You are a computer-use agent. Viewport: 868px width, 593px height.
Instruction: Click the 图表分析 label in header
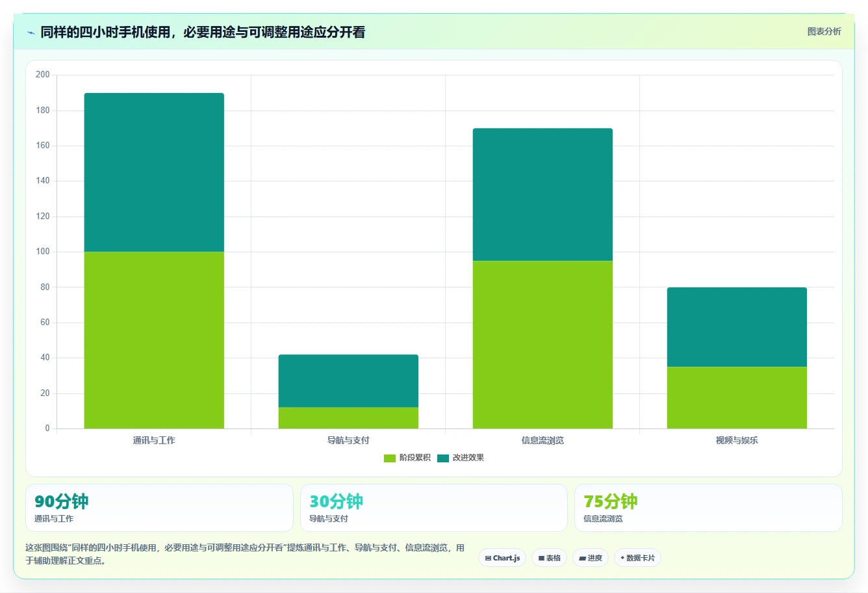point(824,31)
